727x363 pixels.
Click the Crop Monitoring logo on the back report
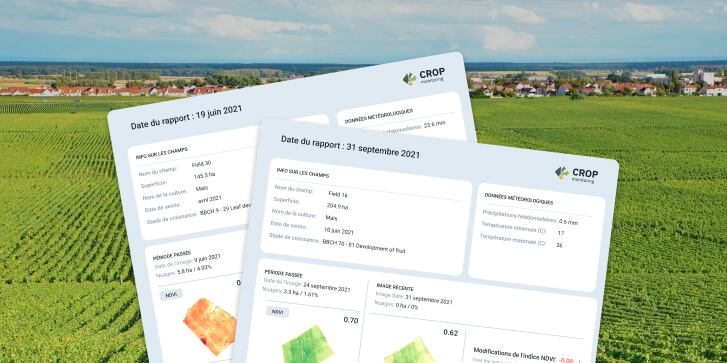[x=424, y=76]
